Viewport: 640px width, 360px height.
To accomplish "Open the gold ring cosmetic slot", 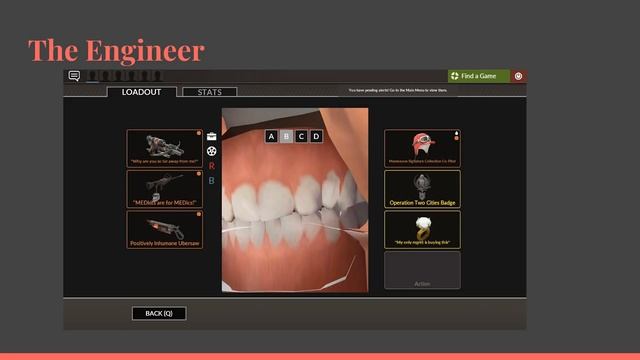I will pos(422,230).
